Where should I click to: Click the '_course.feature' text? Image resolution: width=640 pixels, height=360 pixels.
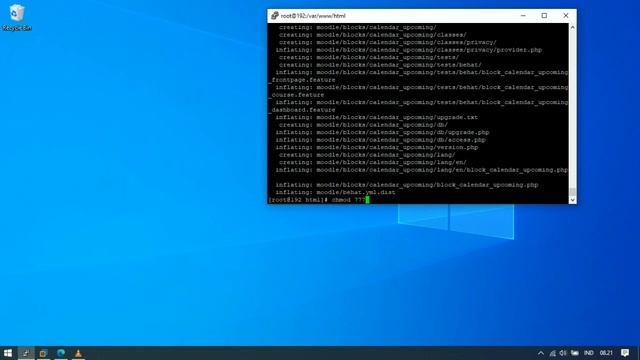(296, 95)
